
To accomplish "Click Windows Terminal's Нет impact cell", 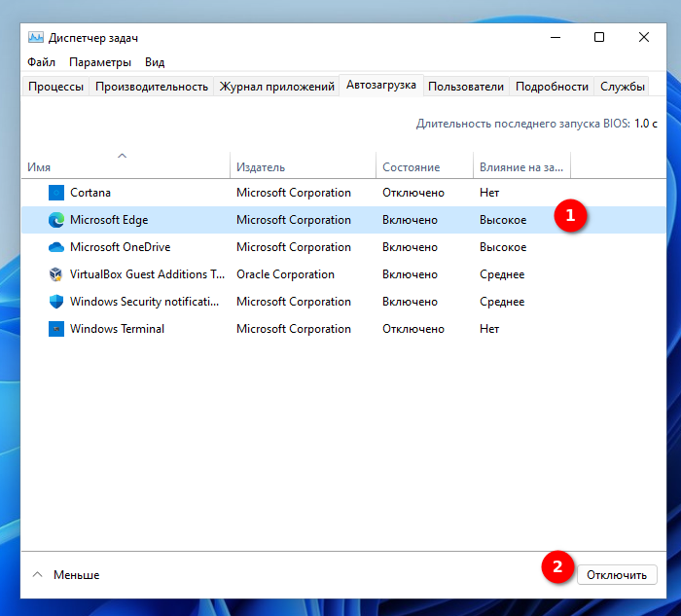I will point(489,329).
